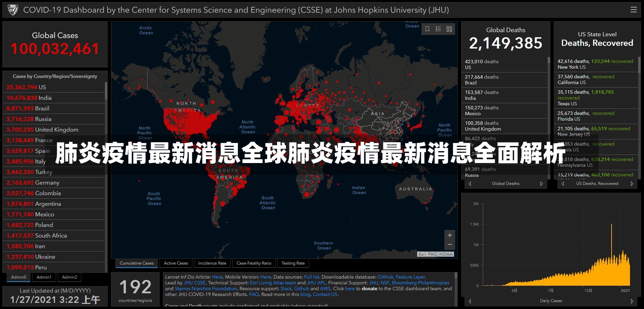Go to previous panel from Global Deaths

[470, 184]
